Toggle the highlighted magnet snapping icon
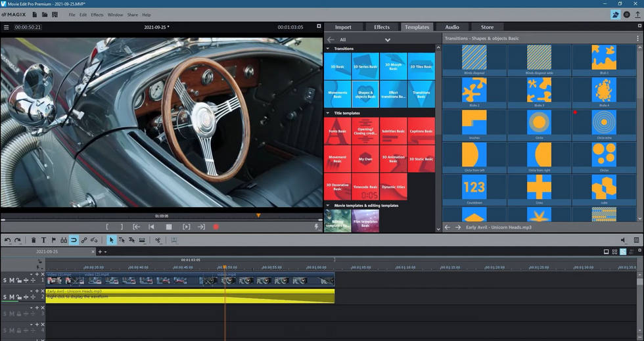 (x=74, y=240)
